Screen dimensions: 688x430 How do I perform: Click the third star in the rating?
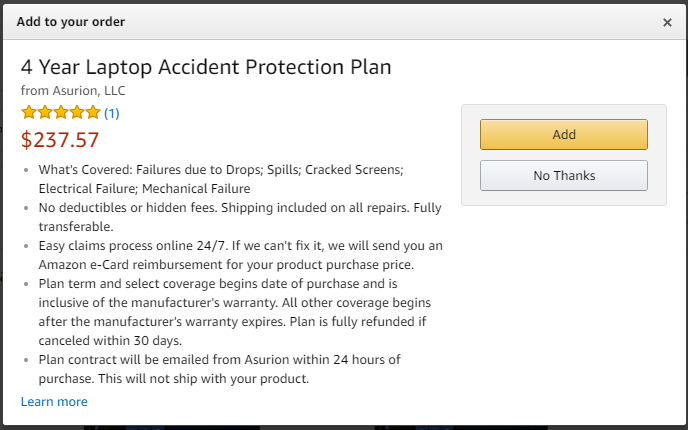[x=61, y=112]
